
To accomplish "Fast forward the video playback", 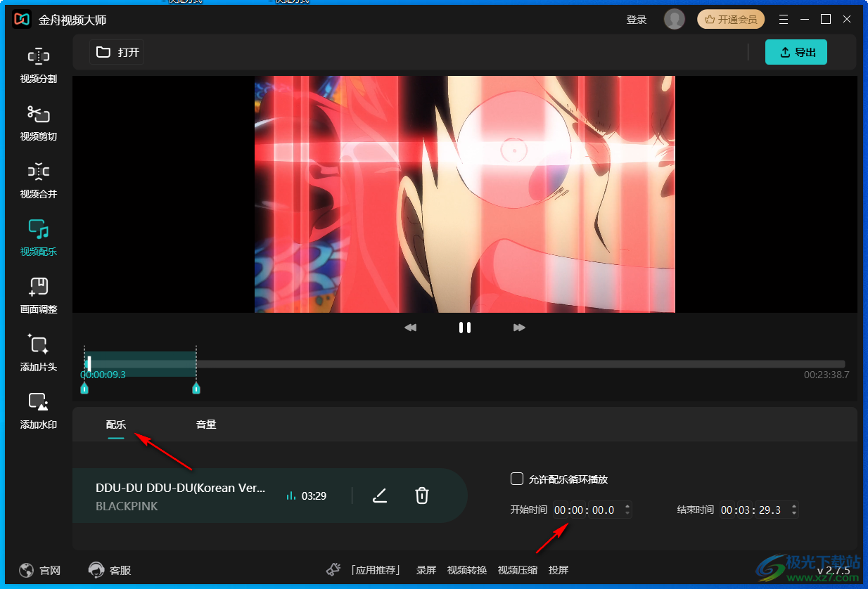I will click(x=519, y=328).
